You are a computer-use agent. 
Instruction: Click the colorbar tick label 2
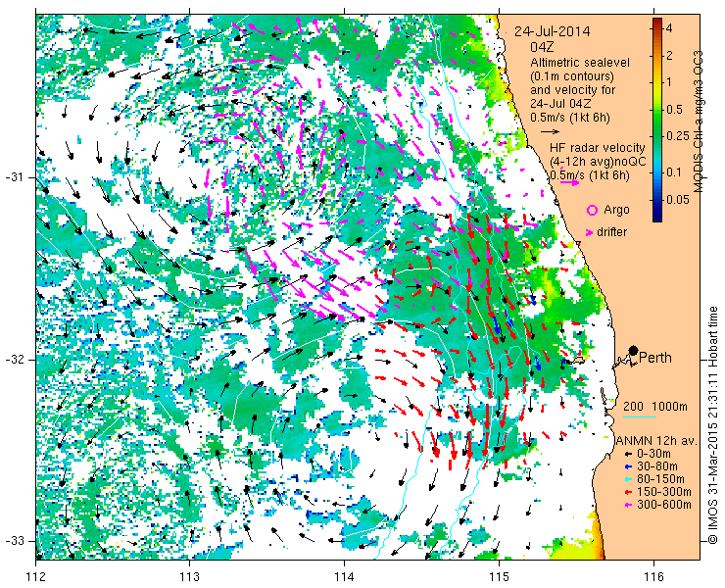tap(669, 56)
